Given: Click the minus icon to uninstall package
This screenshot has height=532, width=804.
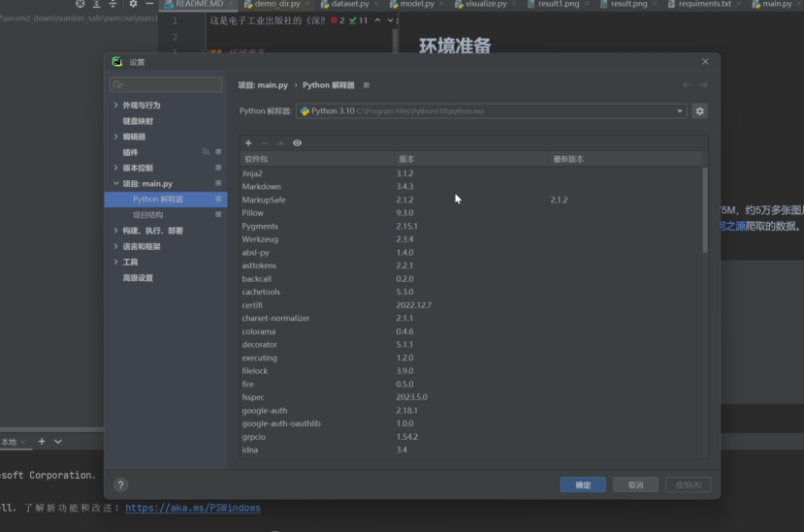Looking at the screenshot, I should click(x=264, y=143).
